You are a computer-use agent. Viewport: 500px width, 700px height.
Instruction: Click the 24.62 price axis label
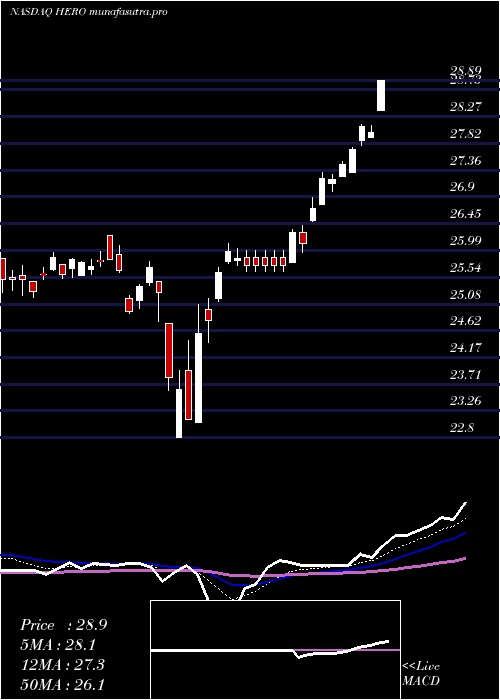pos(465,321)
